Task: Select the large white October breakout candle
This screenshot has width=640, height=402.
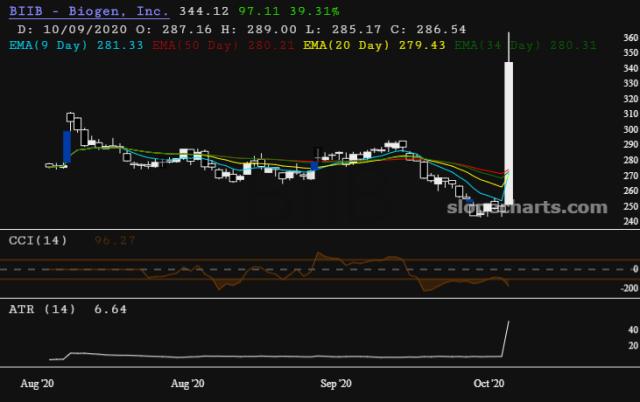Action: 509,133
